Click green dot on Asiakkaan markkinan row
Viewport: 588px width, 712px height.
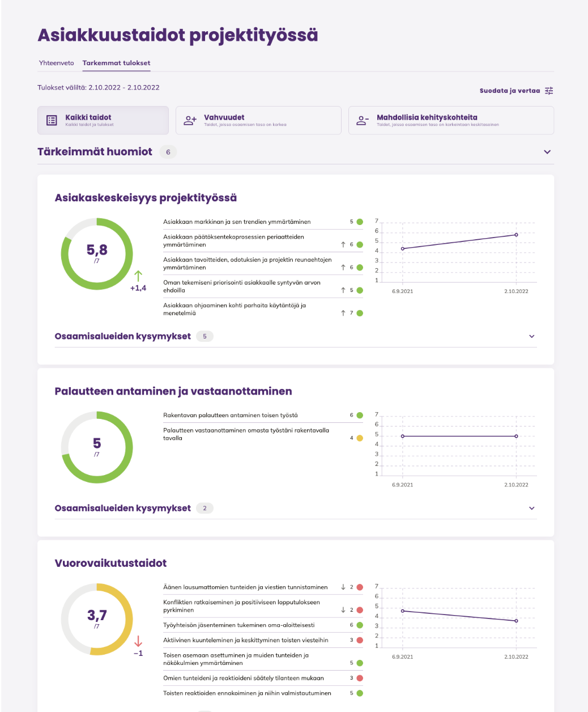pos(359,222)
